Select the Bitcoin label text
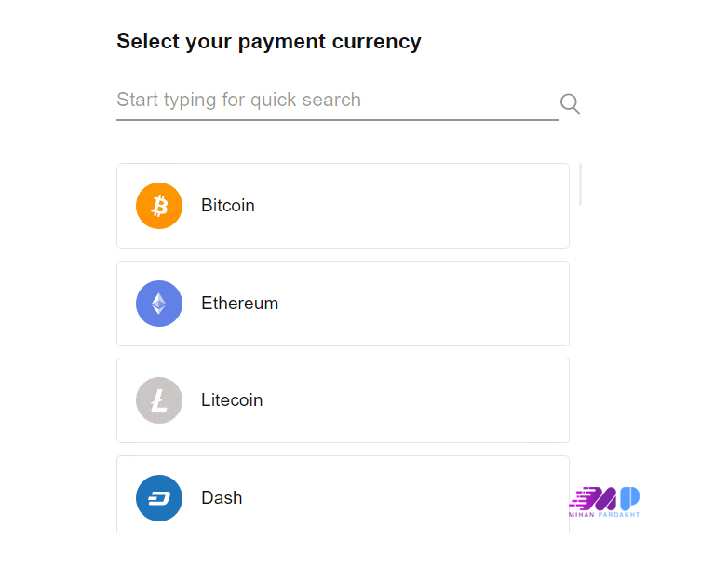This screenshot has height=568, width=728. pyautogui.click(x=228, y=206)
